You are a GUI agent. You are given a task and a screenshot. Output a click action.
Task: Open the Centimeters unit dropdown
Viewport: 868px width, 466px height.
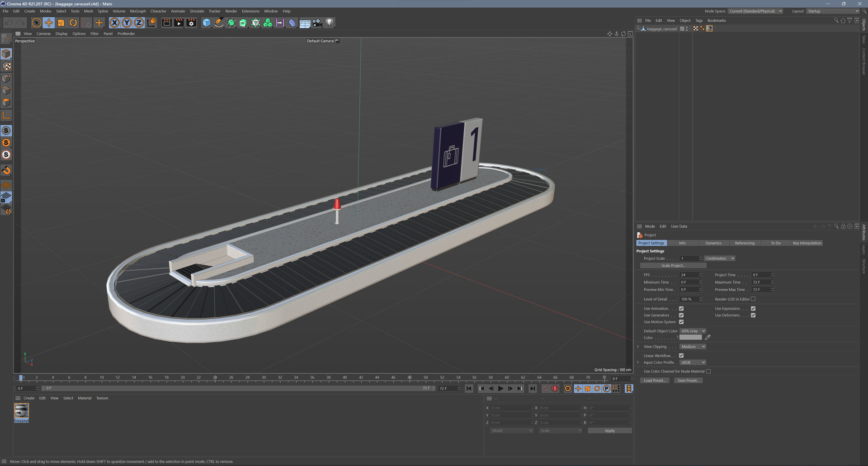click(720, 259)
